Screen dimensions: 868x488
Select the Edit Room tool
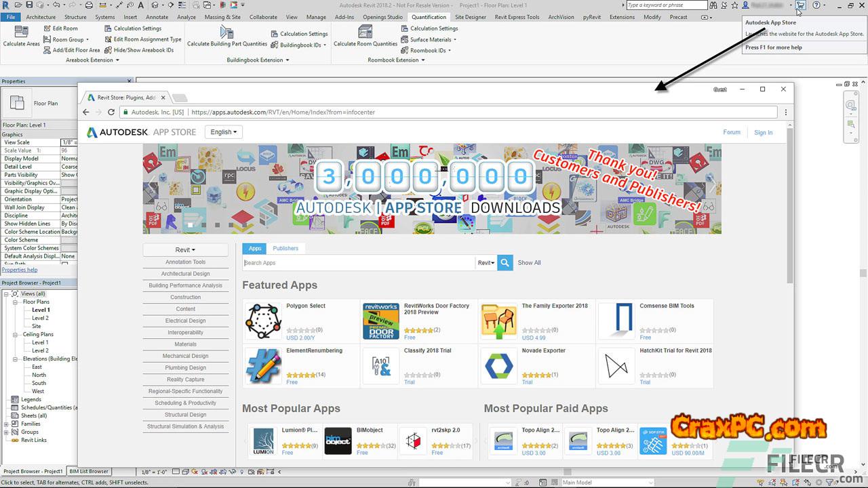click(60, 28)
